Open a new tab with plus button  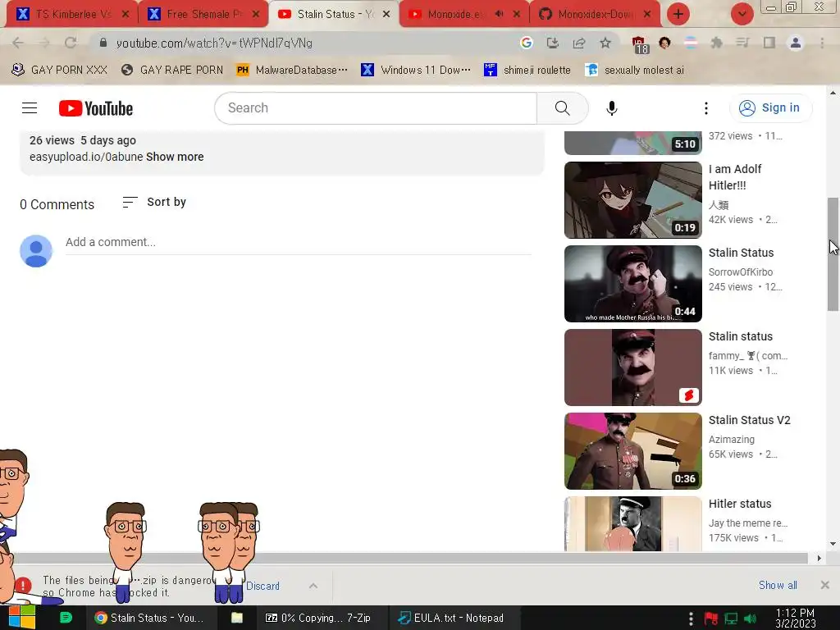tap(678, 14)
